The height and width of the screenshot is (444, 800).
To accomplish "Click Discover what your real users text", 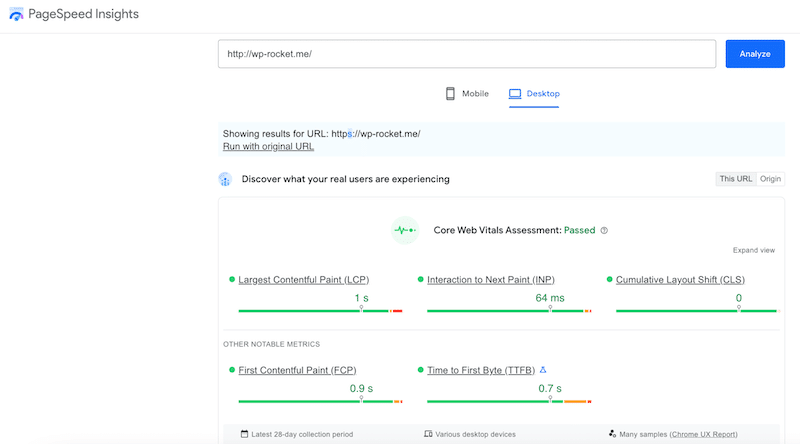I will pyautogui.click(x=345, y=179).
